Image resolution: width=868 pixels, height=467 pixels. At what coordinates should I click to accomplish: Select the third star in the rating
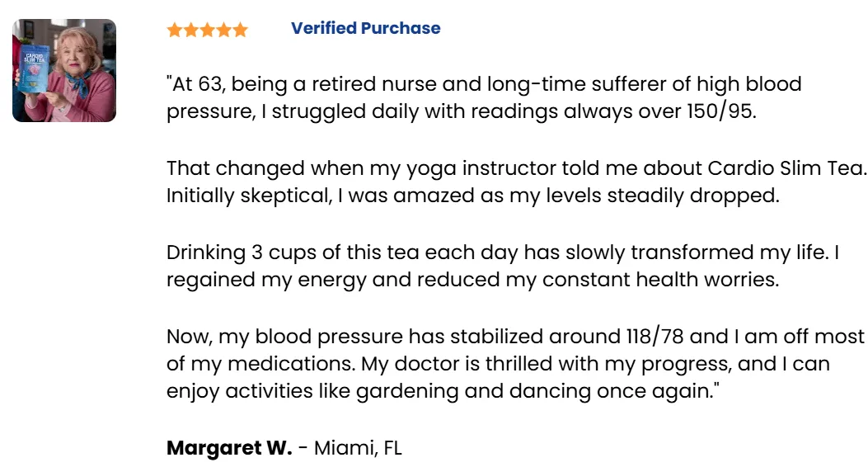[208, 30]
